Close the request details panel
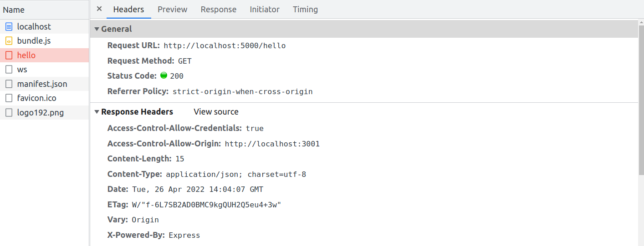Image resolution: width=644 pixels, height=246 pixels. pyautogui.click(x=99, y=9)
